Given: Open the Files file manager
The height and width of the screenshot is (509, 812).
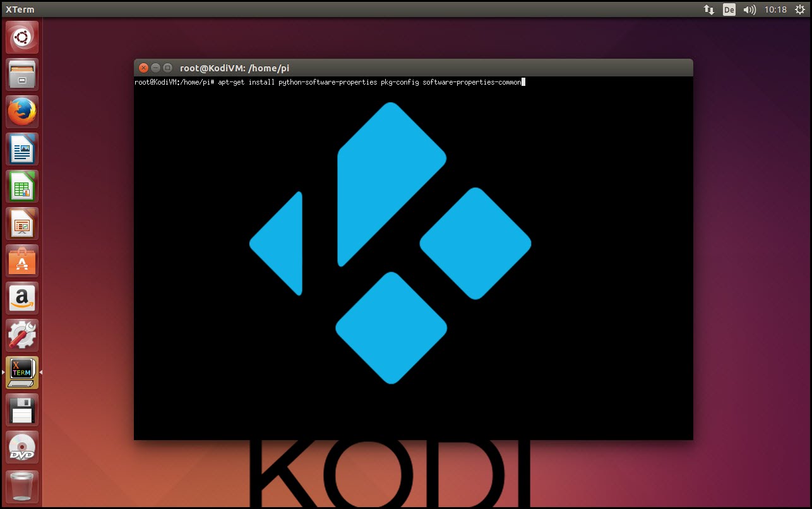Looking at the screenshot, I should [21, 75].
